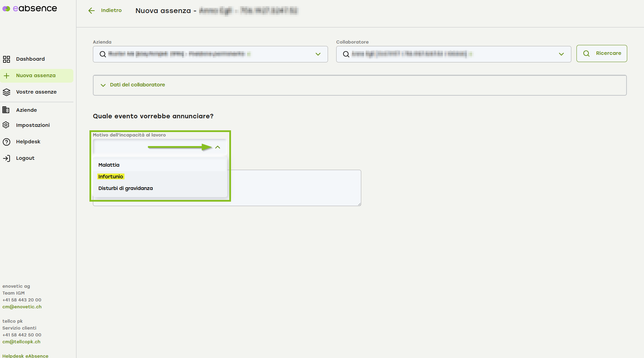Viewport: 644px width, 358px height.
Task: Open the Collaboratore dropdown chevron
Action: tap(561, 54)
